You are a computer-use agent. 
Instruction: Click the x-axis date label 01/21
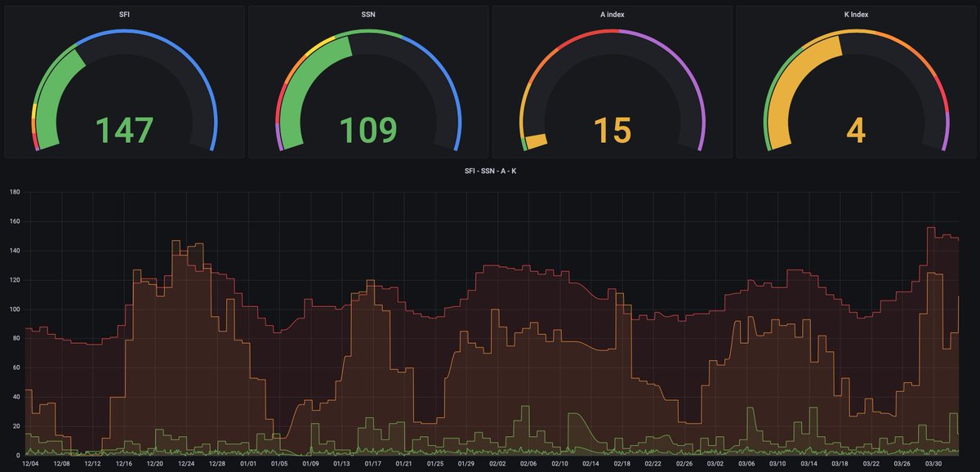click(403, 463)
